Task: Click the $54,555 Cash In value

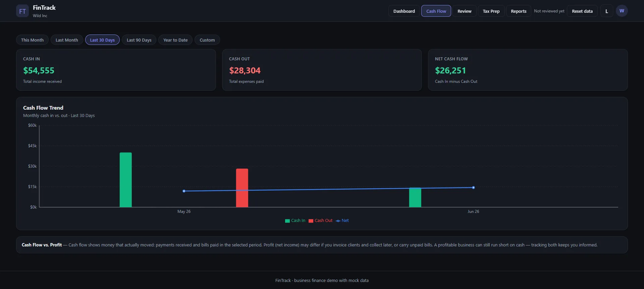Action: [39, 70]
